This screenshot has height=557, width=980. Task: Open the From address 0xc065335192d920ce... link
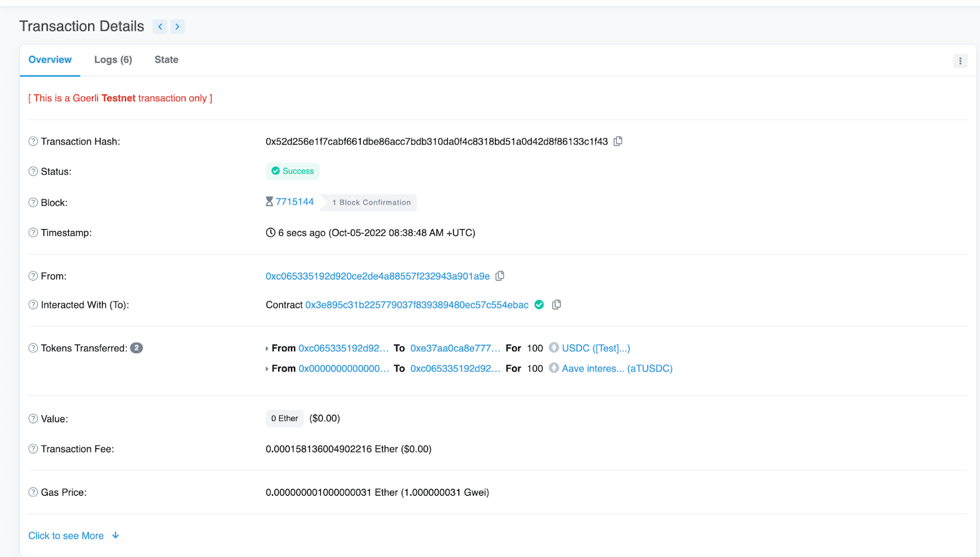coord(378,276)
